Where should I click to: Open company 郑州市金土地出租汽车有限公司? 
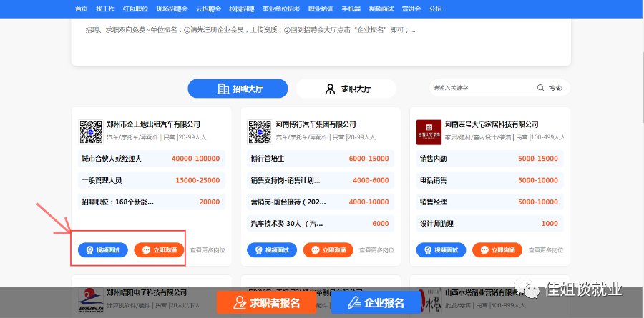[x=154, y=124]
